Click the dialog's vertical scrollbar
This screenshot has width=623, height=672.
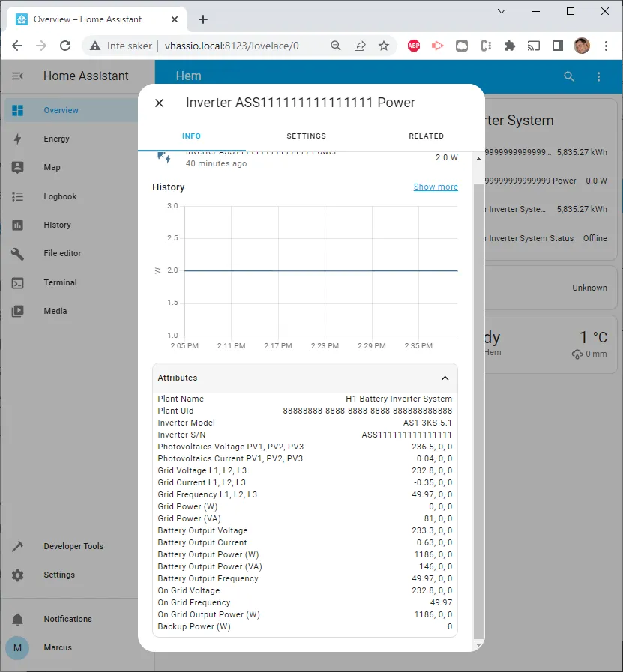click(478, 411)
